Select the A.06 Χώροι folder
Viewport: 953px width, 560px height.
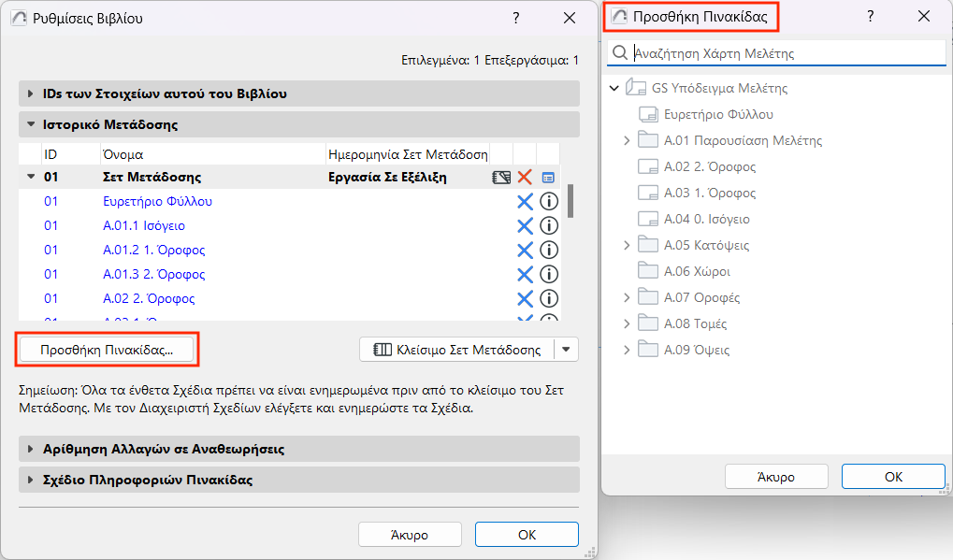tap(696, 271)
